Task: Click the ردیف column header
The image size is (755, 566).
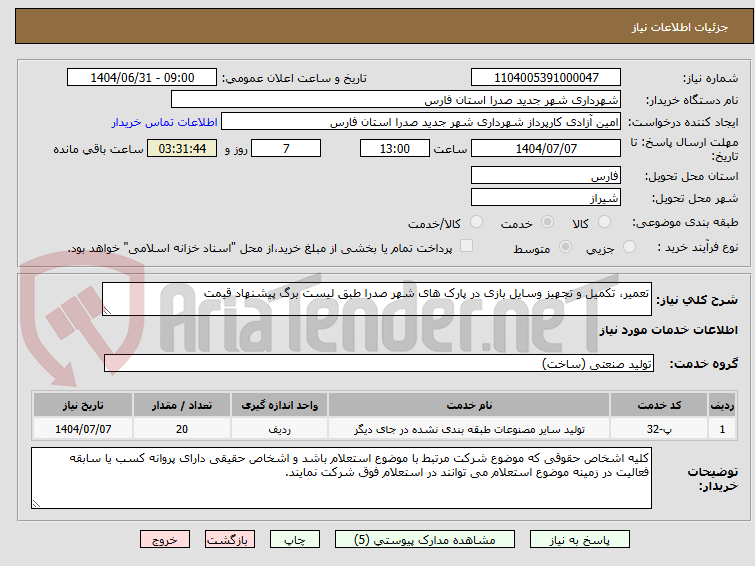Action: click(722, 405)
